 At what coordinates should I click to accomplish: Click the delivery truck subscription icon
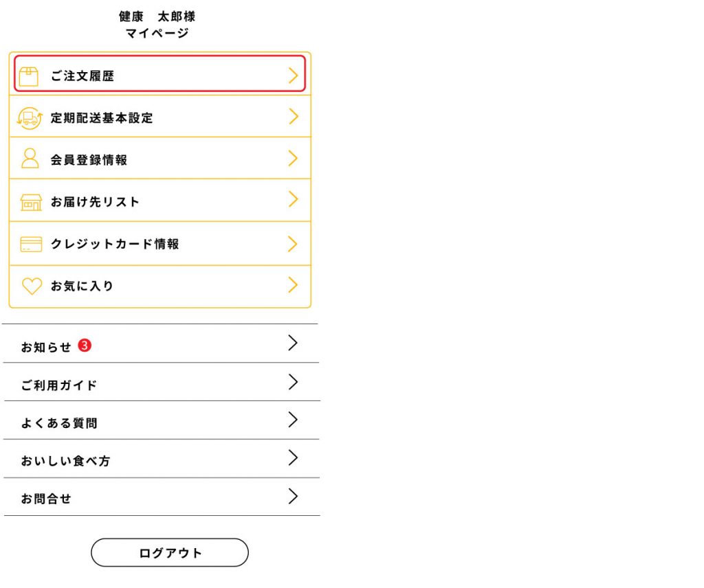(x=30, y=118)
